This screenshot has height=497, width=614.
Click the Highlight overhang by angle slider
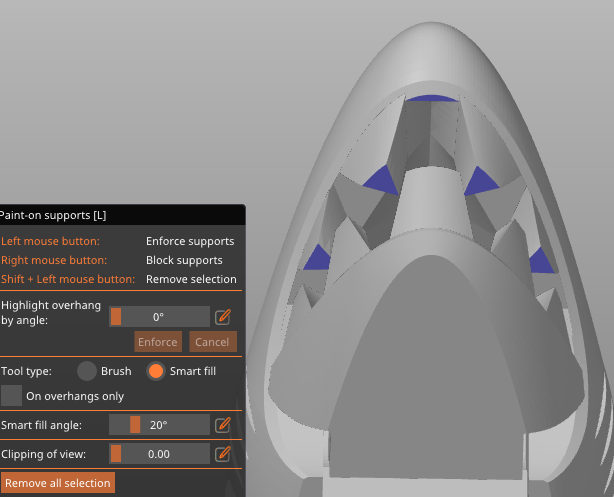pyautogui.click(x=159, y=316)
